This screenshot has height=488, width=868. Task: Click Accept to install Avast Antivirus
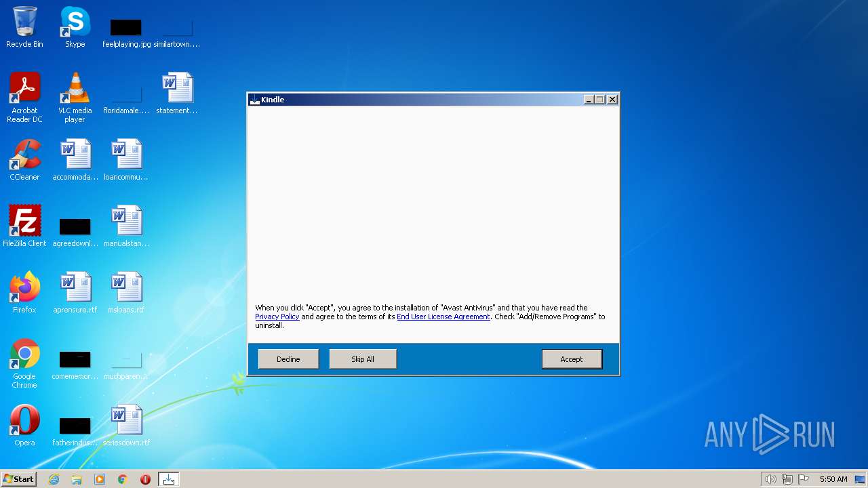tap(572, 359)
